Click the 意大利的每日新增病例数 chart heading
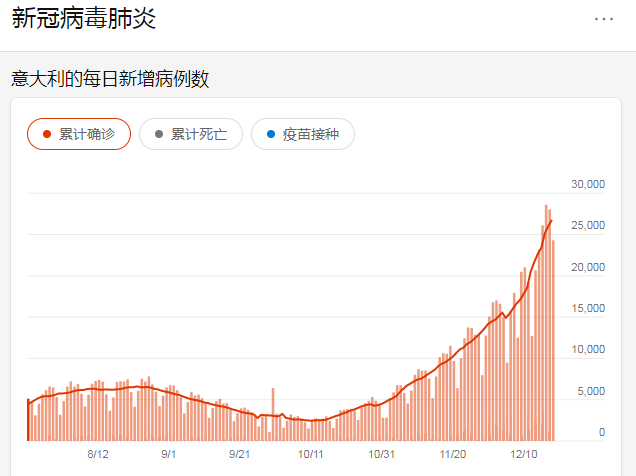 tap(110, 79)
